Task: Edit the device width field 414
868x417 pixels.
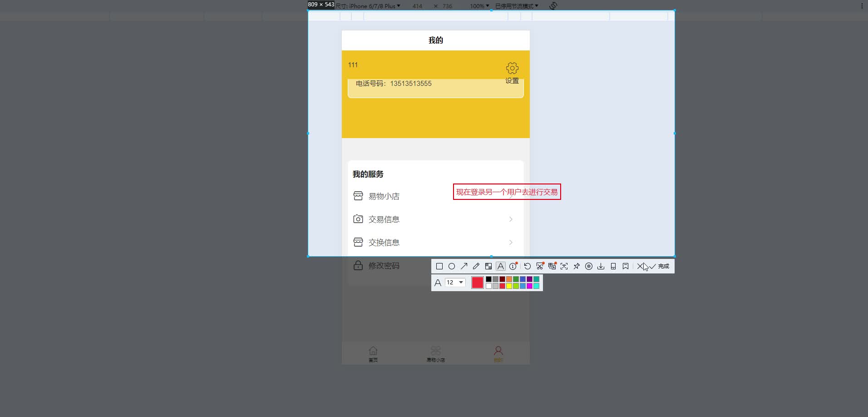Action: (x=417, y=6)
